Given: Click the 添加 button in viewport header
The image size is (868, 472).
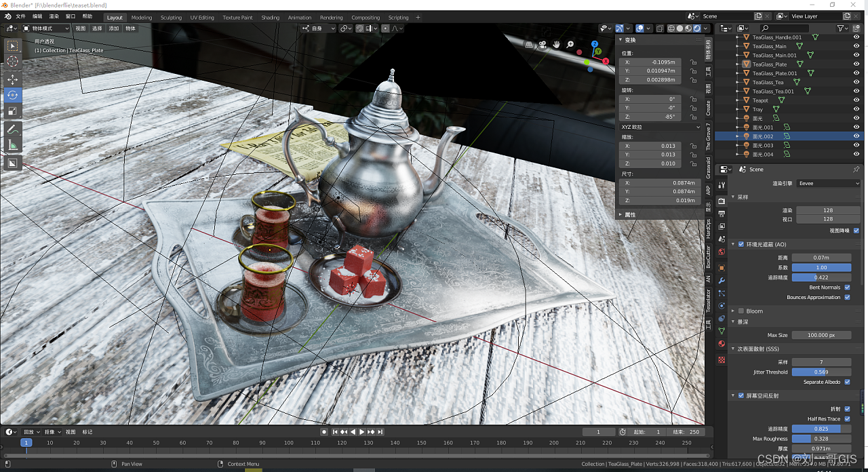Looking at the screenshot, I should (x=114, y=28).
